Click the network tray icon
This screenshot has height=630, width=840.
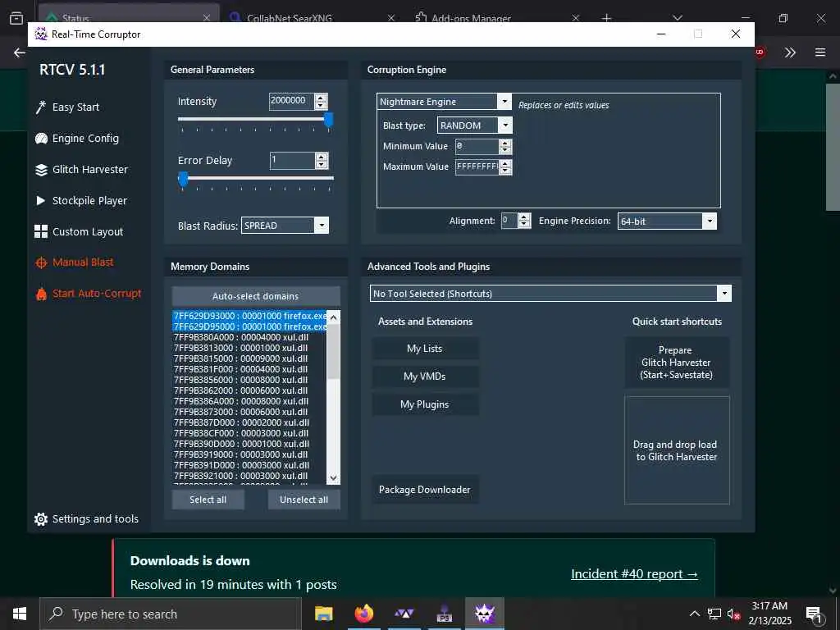714,614
